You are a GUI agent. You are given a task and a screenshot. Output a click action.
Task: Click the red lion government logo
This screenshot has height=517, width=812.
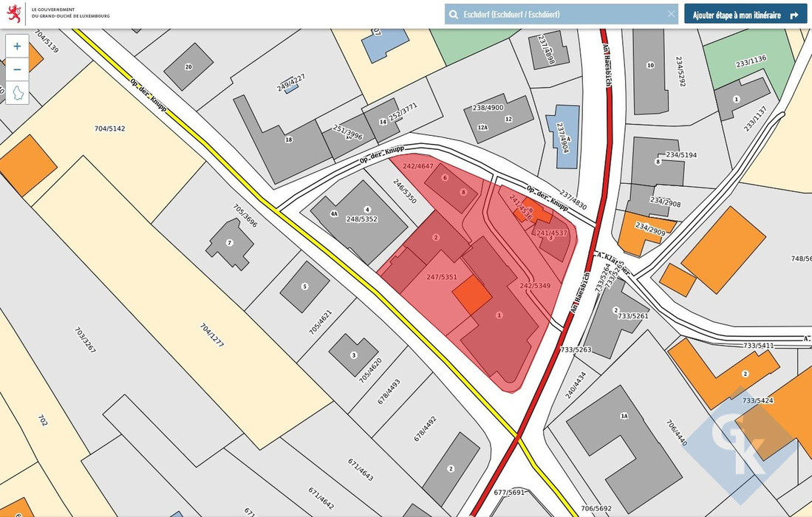coord(14,13)
